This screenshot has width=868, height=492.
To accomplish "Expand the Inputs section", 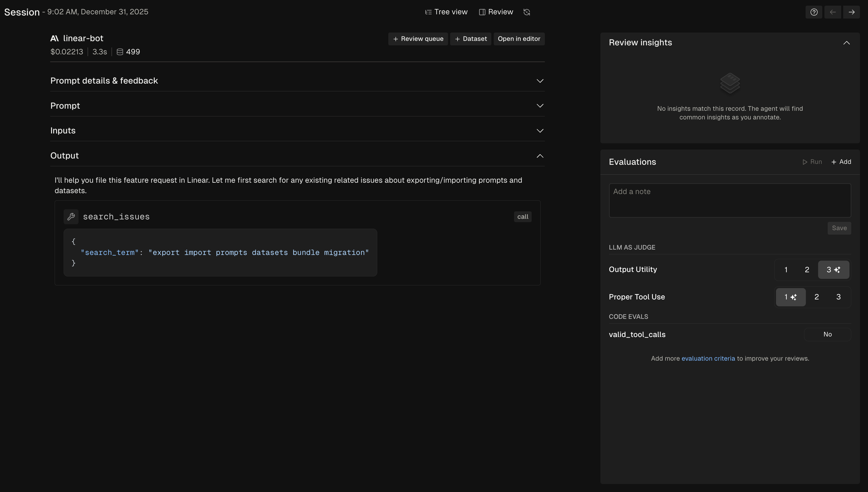I will [540, 131].
